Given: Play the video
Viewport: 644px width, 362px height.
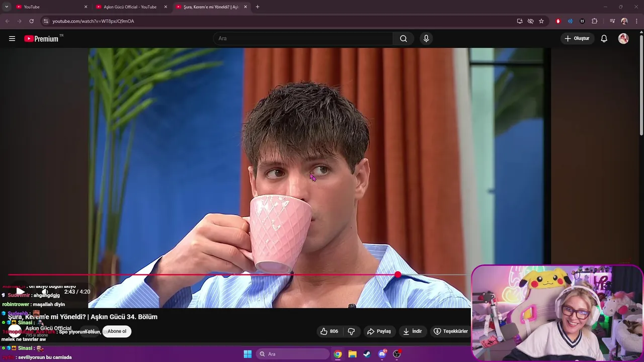Looking at the screenshot, I should coord(20,292).
